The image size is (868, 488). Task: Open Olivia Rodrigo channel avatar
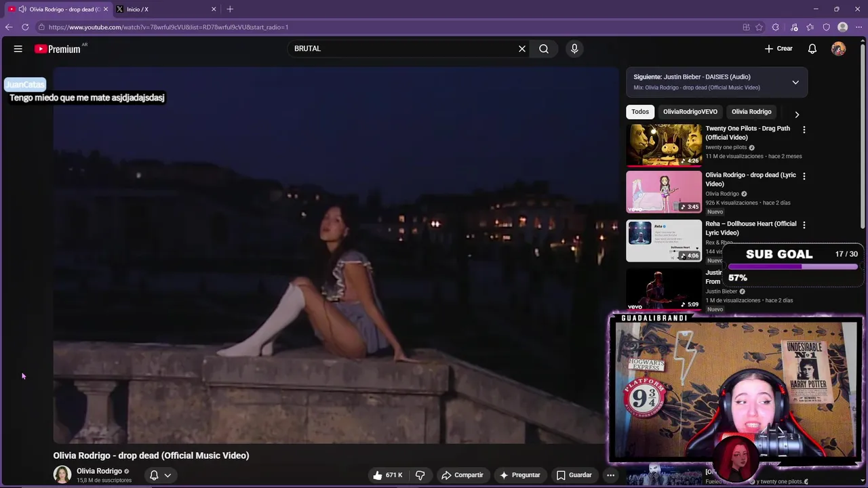point(62,474)
